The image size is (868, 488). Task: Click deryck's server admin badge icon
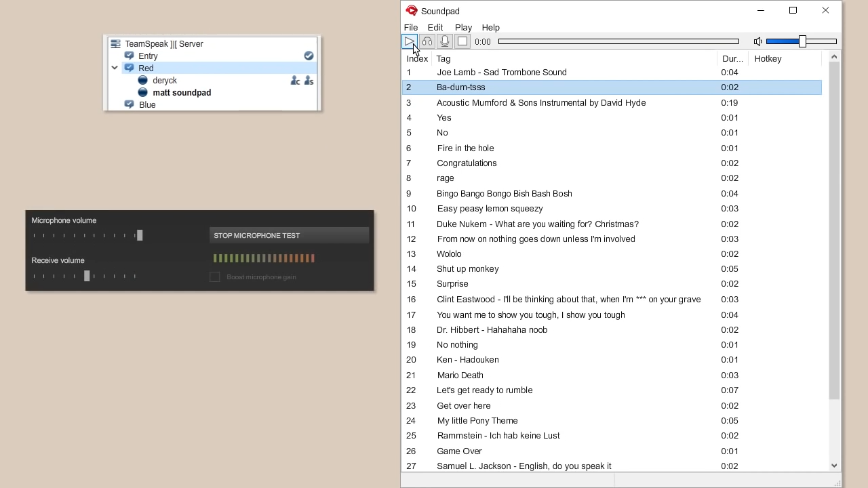click(309, 81)
